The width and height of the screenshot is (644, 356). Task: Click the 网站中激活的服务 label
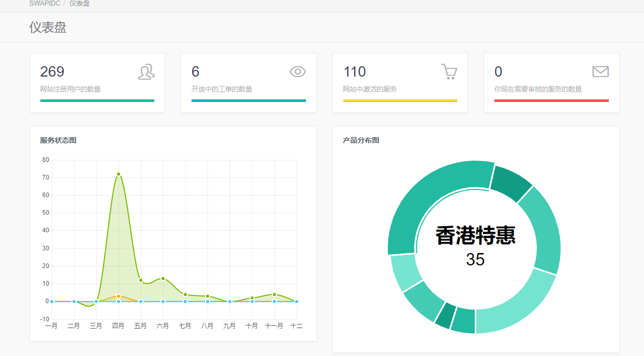click(370, 89)
